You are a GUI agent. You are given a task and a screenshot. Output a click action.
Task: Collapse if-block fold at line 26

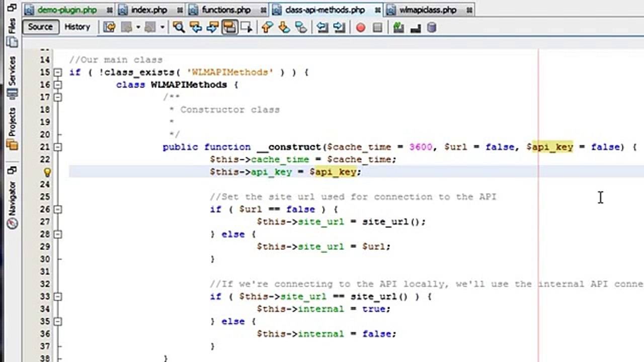coord(58,210)
